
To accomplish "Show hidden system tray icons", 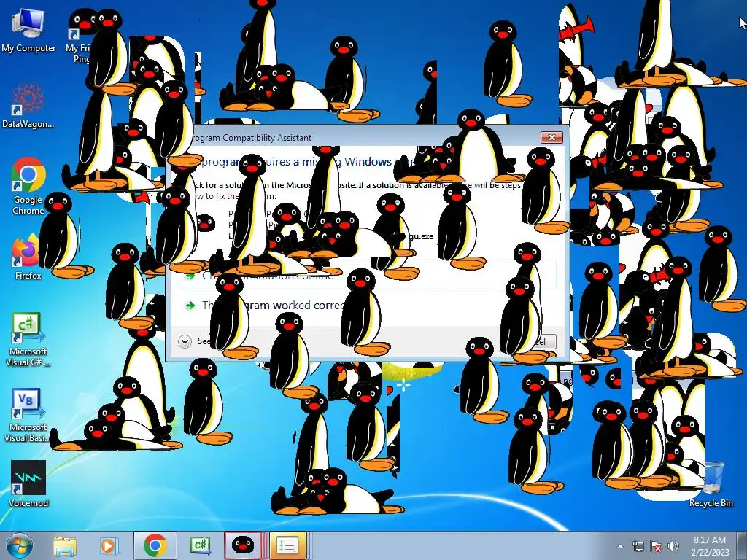I will (x=620, y=546).
